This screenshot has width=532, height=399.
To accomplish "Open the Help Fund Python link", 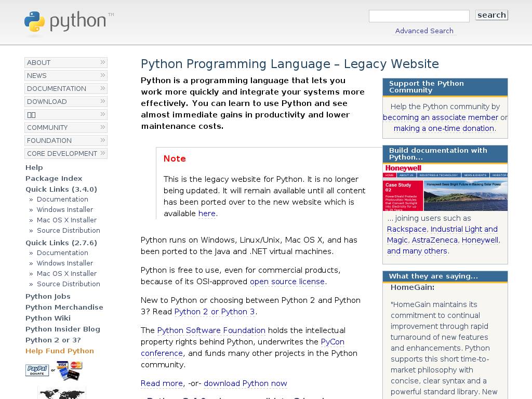I will pyautogui.click(x=60, y=351).
